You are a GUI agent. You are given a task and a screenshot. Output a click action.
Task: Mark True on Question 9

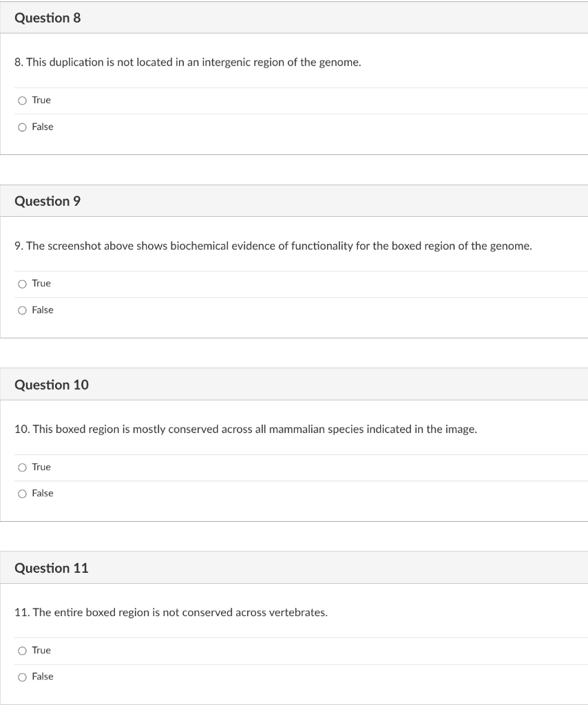[22, 283]
